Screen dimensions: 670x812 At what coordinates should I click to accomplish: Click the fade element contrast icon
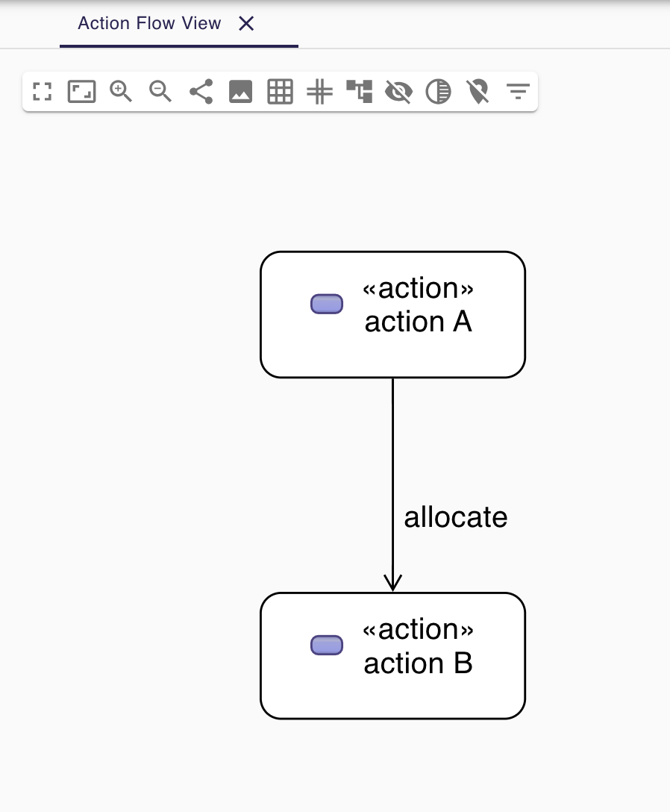pos(439,91)
